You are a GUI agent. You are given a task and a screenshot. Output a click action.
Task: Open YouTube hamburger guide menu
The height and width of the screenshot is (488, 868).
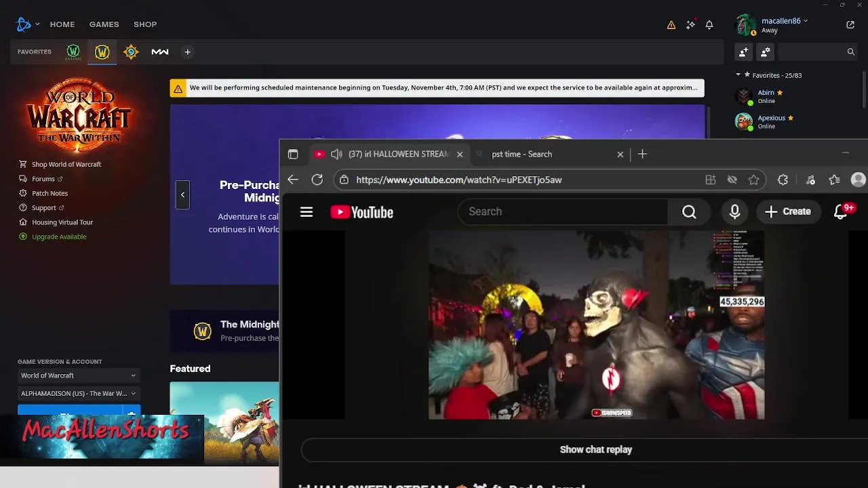[307, 212]
